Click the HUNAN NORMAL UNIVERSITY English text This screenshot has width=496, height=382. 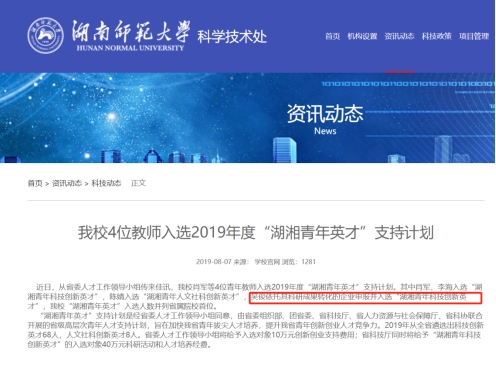tap(130, 48)
